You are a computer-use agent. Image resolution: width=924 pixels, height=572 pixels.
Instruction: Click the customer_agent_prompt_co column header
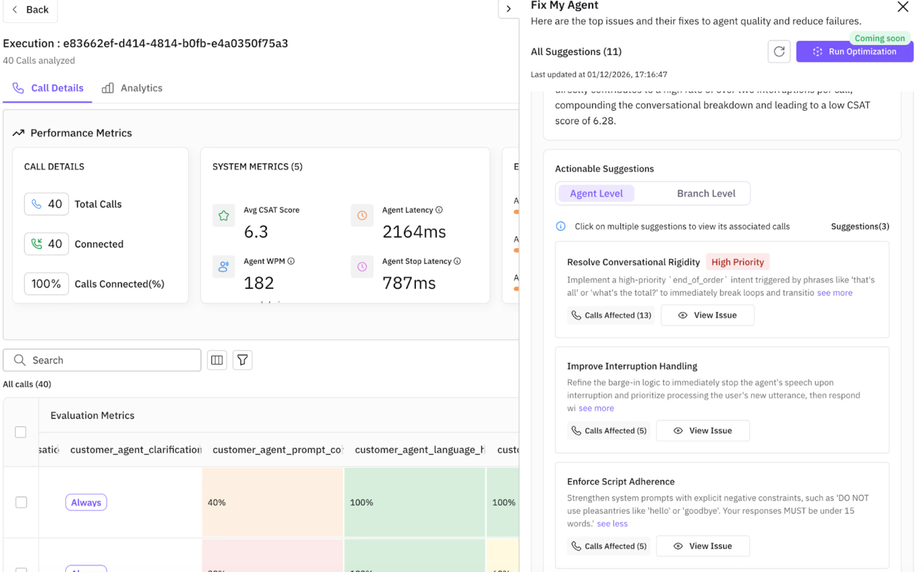click(278, 450)
